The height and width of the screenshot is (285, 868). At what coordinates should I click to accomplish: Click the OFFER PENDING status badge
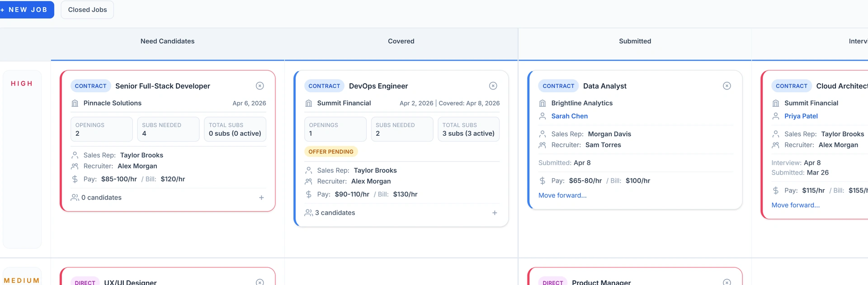click(331, 152)
